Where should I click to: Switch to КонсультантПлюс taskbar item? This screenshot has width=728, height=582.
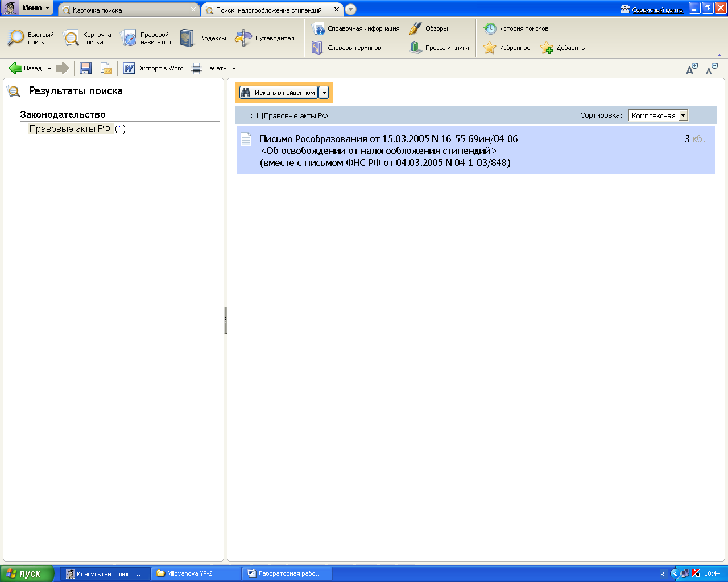(x=105, y=573)
